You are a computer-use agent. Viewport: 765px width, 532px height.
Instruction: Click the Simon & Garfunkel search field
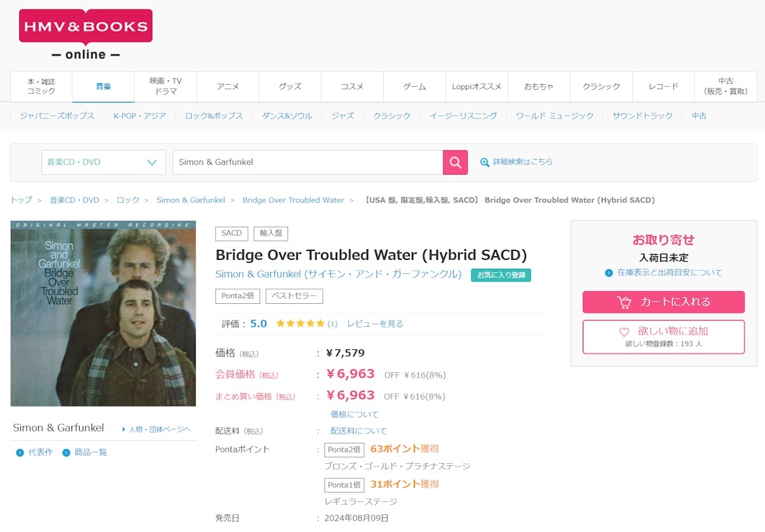(x=307, y=162)
